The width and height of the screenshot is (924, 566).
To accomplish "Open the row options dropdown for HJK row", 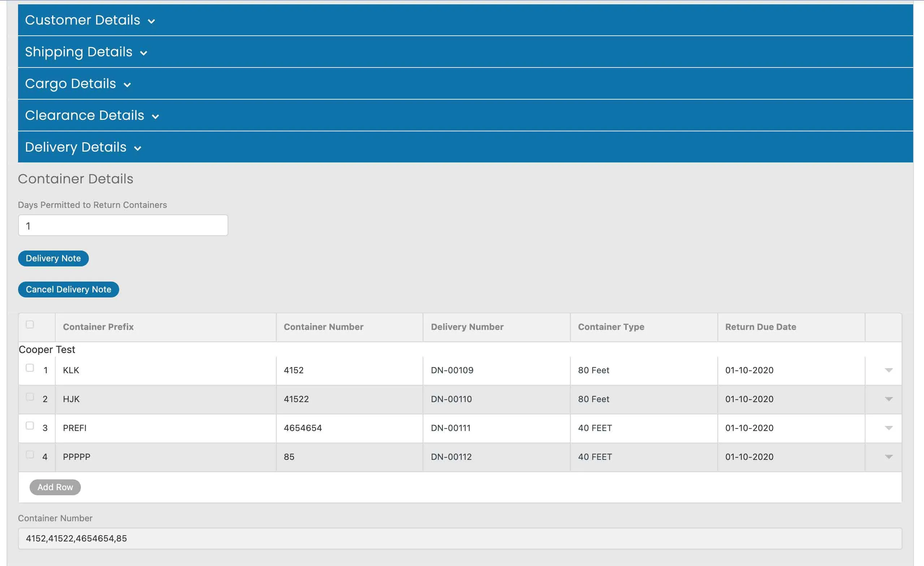I will (888, 400).
